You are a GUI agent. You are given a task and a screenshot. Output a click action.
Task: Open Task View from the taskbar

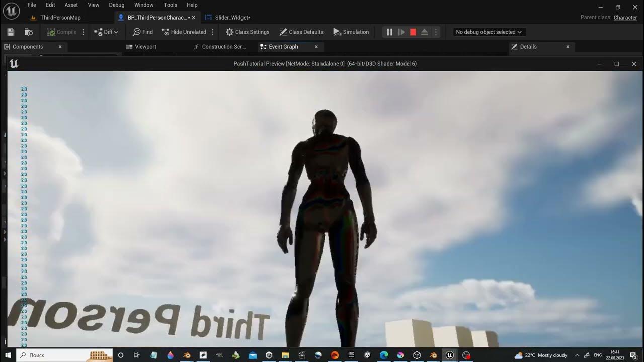tap(137, 355)
